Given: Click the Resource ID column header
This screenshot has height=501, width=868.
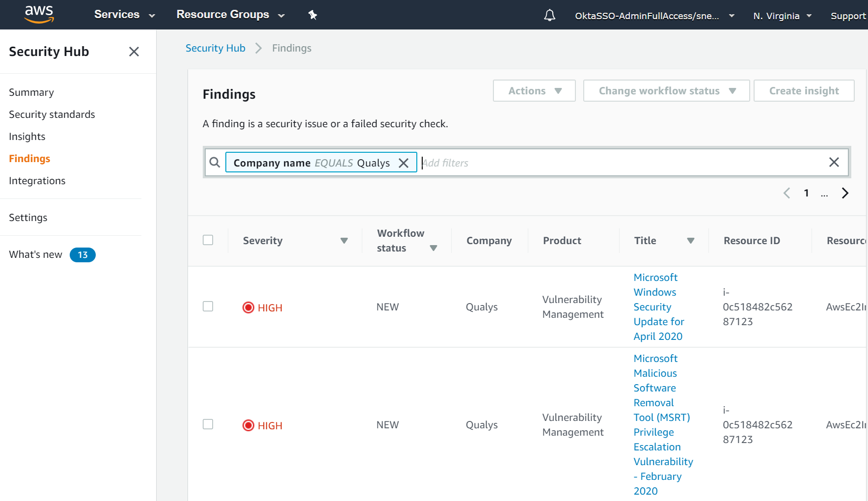Looking at the screenshot, I should coord(752,241).
